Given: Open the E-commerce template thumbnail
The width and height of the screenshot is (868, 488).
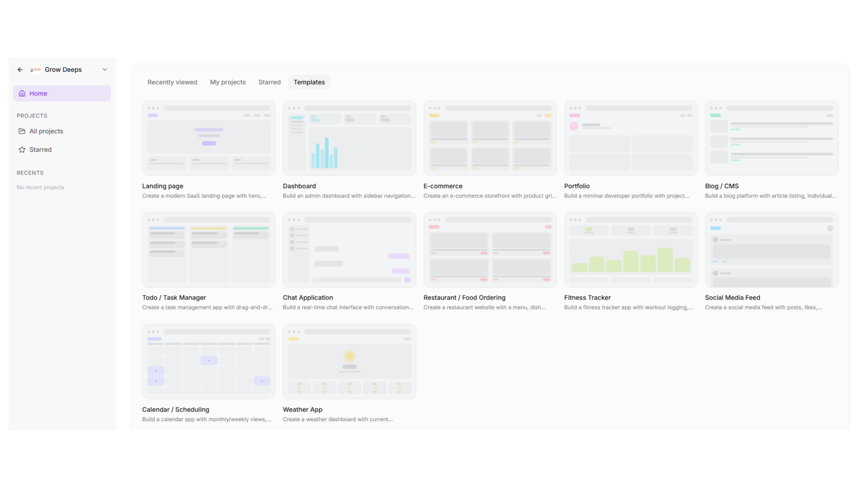Looking at the screenshot, I should coord(490,138).
